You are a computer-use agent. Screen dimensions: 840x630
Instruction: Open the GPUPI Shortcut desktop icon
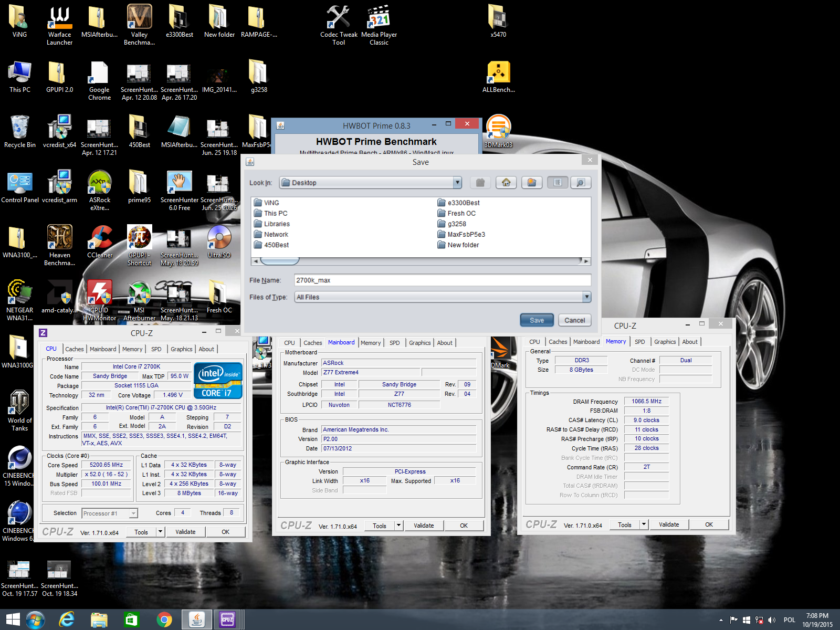(x=139, y=245)
